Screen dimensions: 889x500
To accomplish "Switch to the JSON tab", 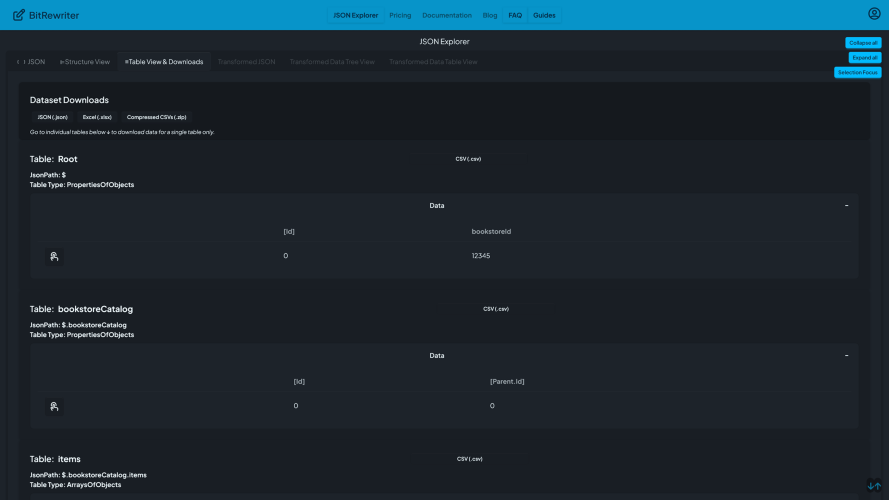I will coord(31,62).
